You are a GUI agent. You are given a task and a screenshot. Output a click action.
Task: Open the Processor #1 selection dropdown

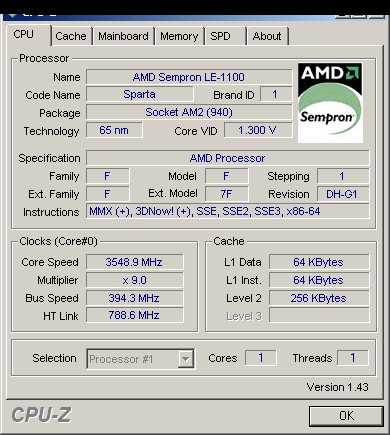(x=140, y=359)
